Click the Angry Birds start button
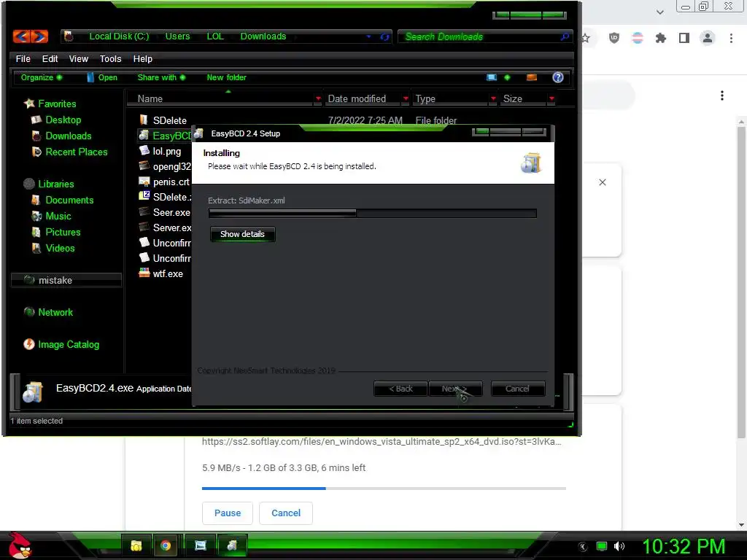This screenshot has width=747, height=560. coord(20,545)
